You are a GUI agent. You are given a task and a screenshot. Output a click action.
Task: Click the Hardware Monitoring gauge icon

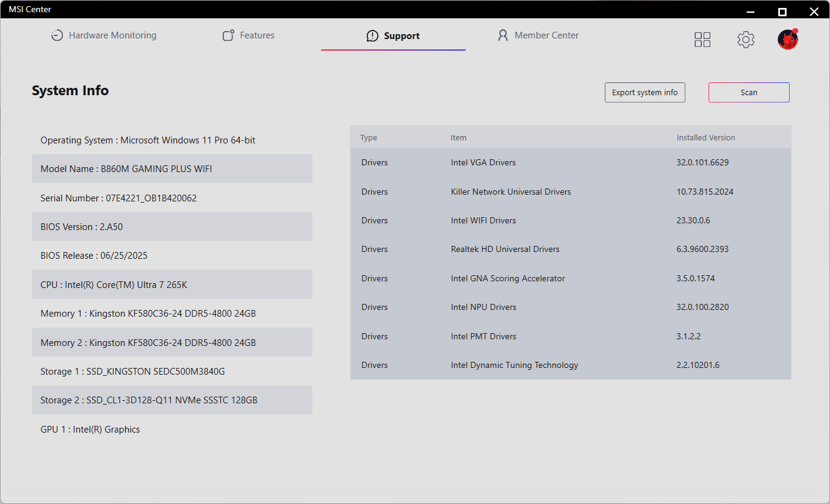[57, 35]
